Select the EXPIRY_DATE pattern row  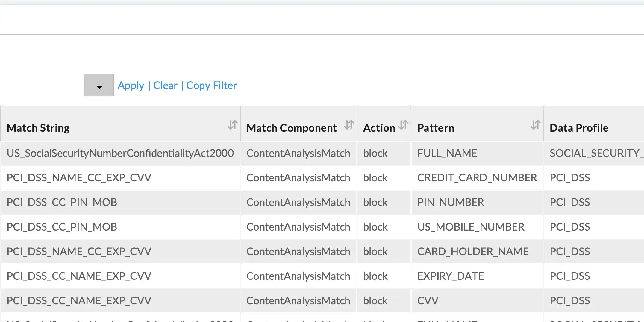point(451,276)
